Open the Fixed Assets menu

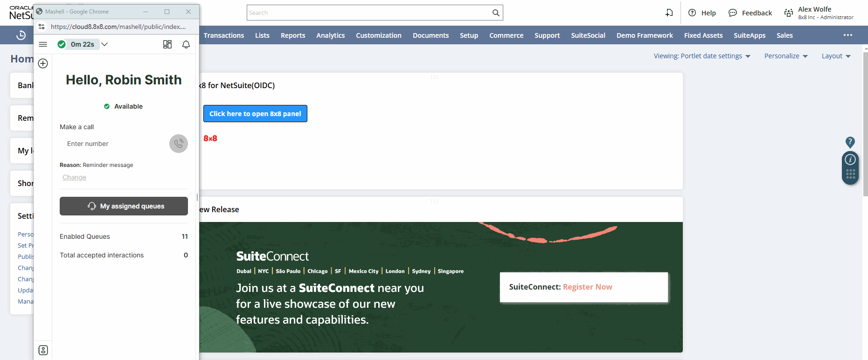pos(703,35)
